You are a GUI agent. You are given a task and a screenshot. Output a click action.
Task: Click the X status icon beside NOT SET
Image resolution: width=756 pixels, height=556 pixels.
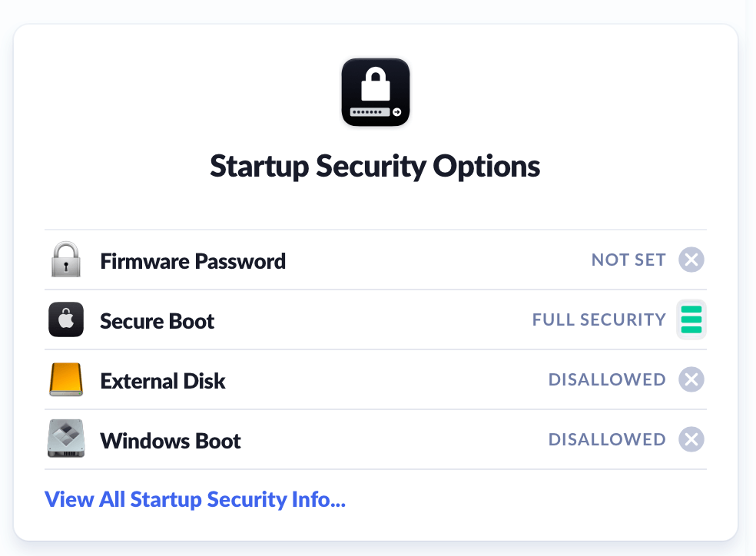coord(691,260)
